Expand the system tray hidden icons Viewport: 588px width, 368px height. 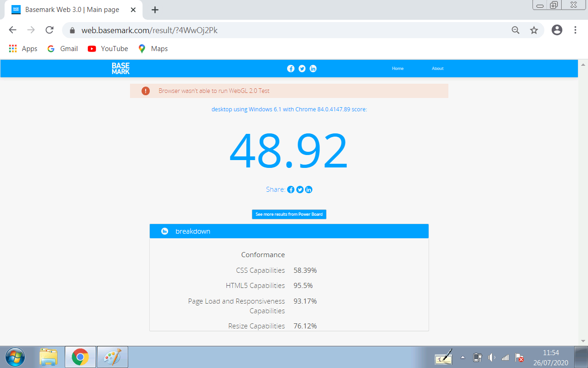[463, 357]
